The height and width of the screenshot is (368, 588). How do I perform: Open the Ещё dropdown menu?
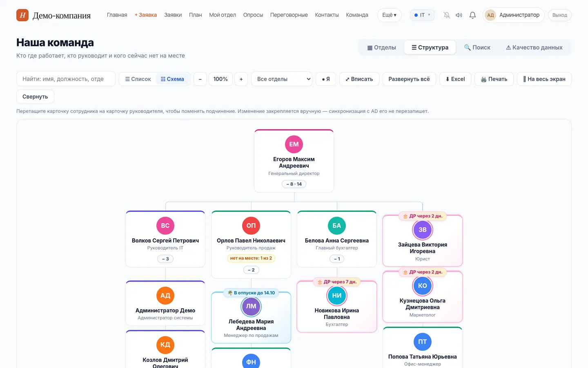390,15
